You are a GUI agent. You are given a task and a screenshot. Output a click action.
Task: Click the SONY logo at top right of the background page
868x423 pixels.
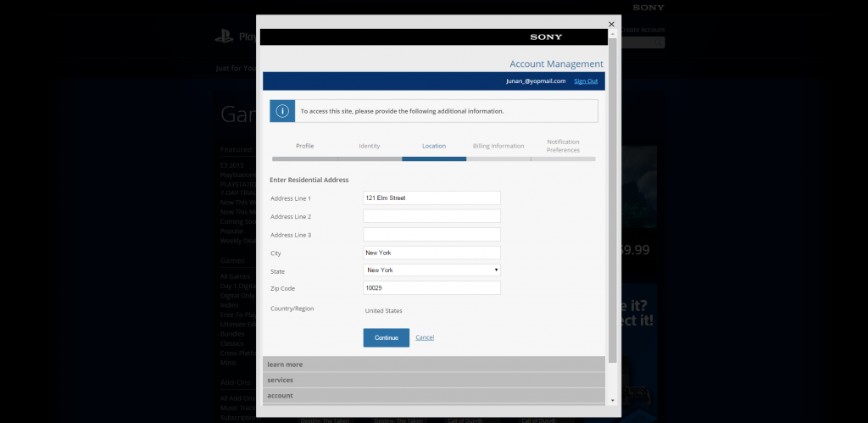(x=648, y=8)
